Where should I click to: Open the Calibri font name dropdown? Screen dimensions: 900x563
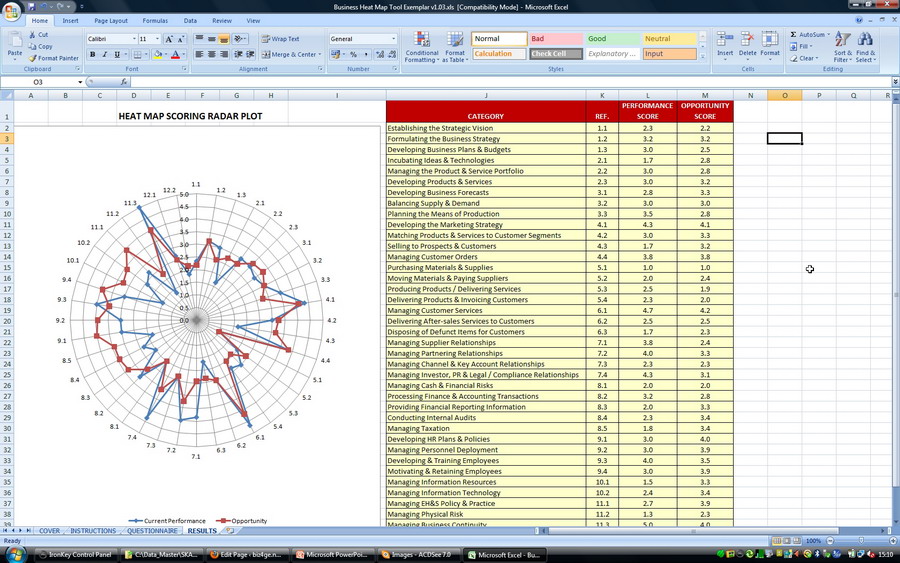(134, 39)
